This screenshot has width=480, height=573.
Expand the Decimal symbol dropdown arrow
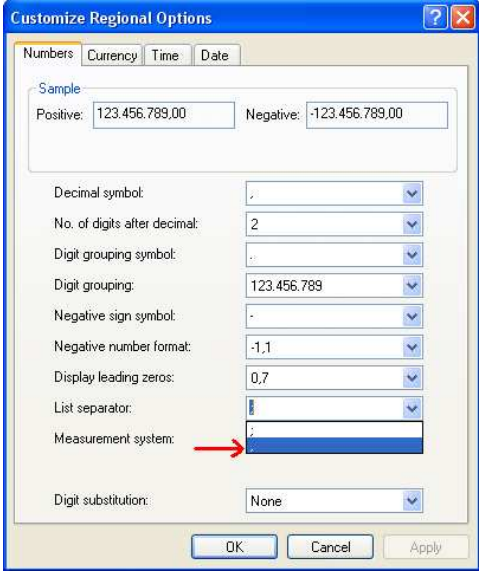tap(412, 193)
